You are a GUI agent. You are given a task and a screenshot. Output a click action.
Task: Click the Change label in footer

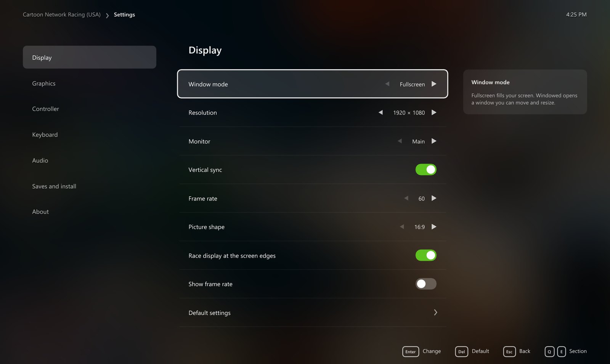[432, 351]
